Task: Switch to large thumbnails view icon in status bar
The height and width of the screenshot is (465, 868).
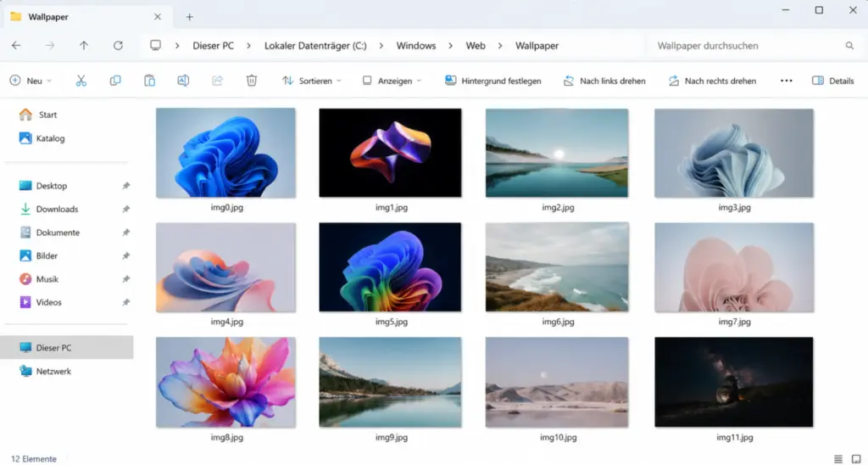Action: pyautogui.click(x=856, y=458)
